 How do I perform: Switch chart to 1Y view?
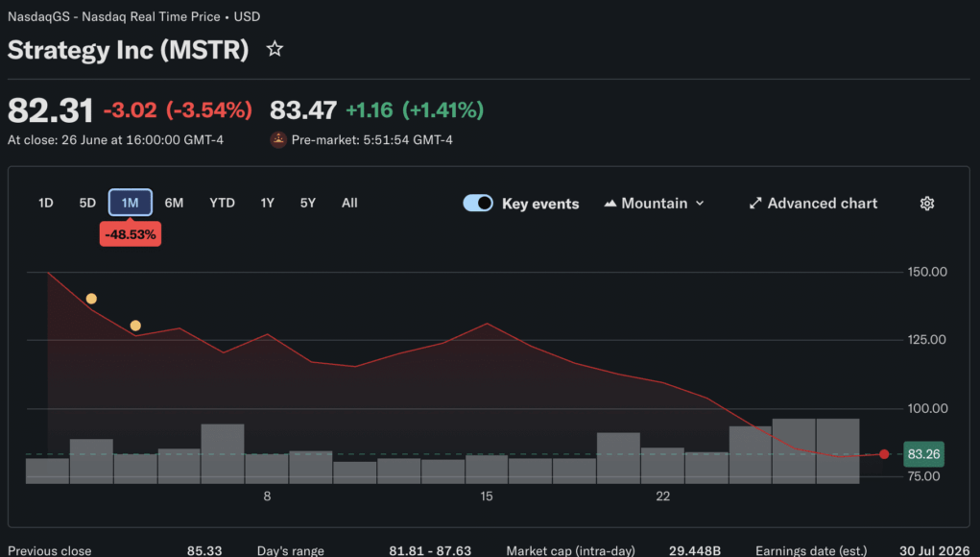point(268,203)
